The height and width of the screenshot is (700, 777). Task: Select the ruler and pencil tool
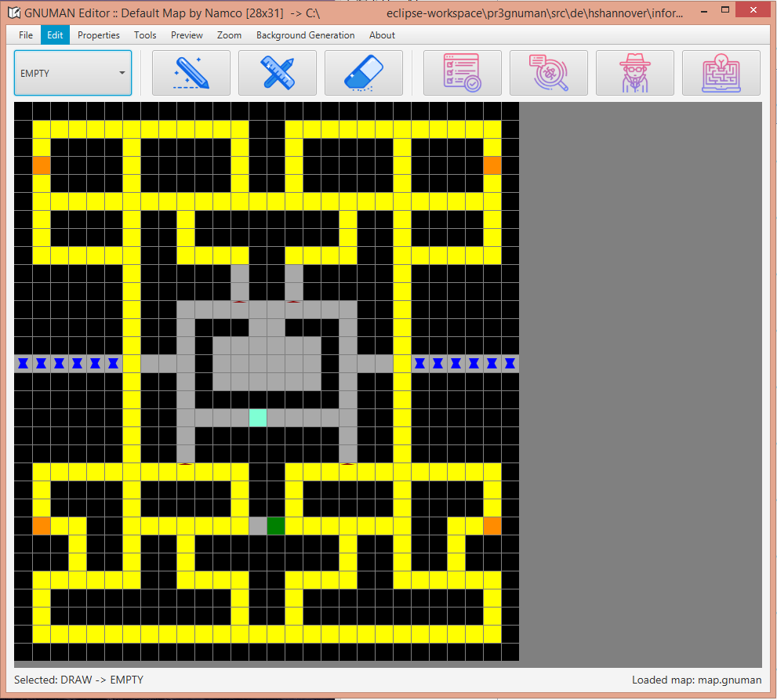pyautogui.click(x=277, y=73)
